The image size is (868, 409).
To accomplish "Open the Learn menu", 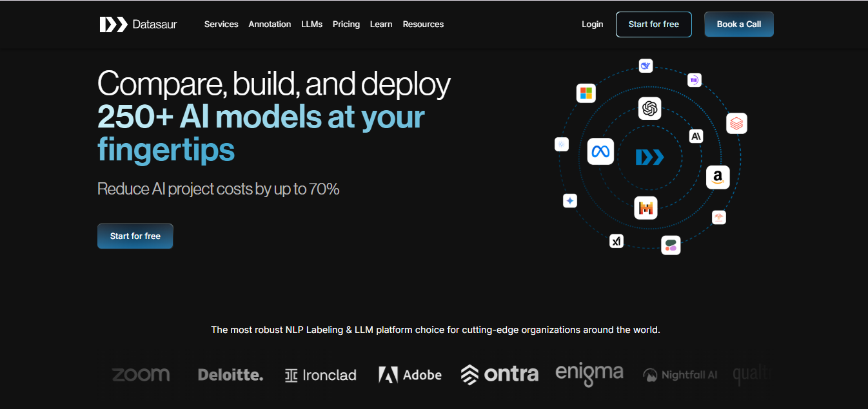I will pos(381,24).
